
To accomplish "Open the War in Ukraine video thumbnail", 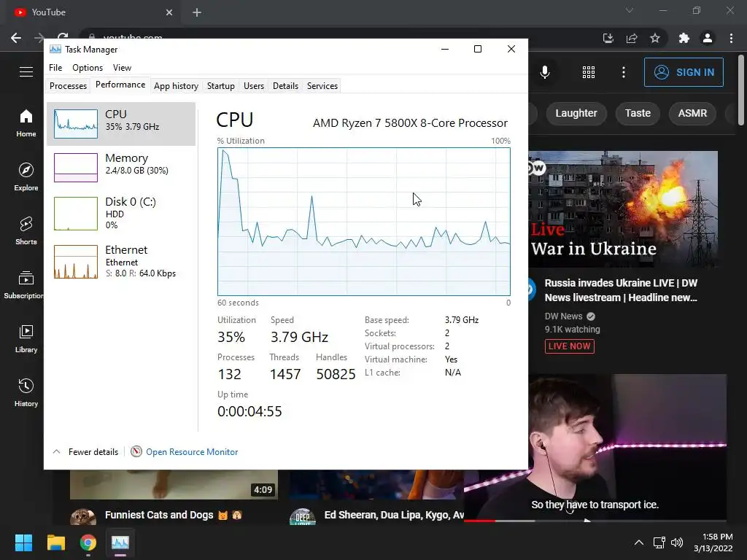I will (x=623, y=209).
